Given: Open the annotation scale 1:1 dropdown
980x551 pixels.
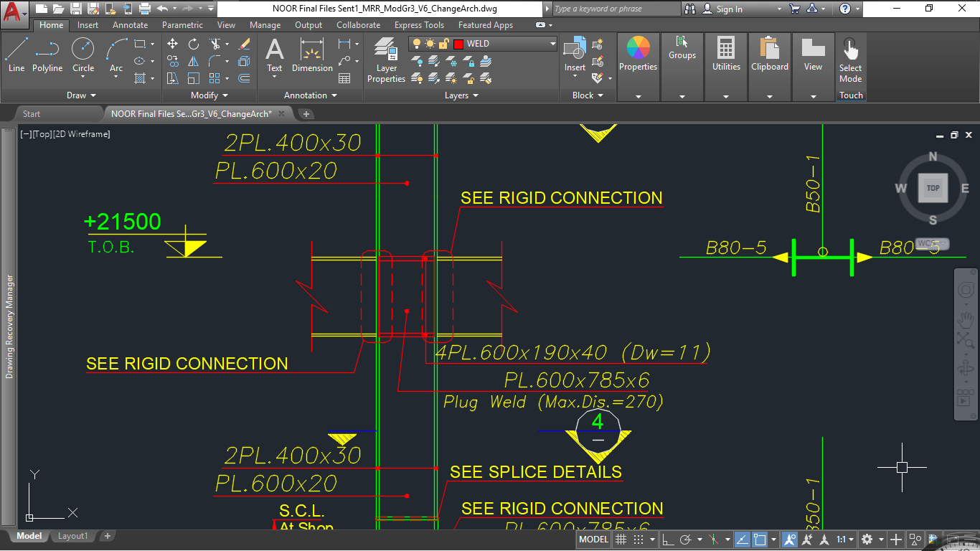Looking at the screenshot, I should click(x=845, y=540).
